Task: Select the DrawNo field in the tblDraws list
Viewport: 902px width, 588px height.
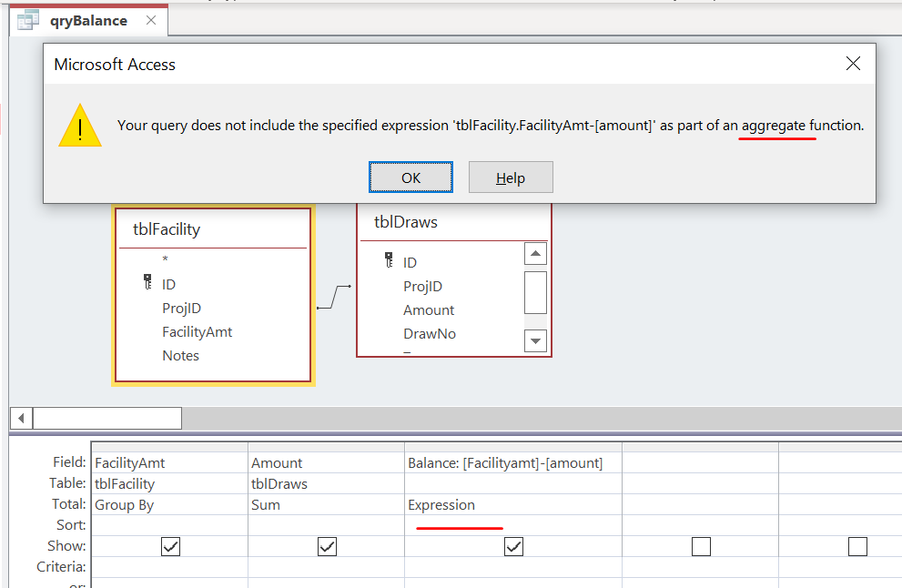Action: coord(429,335)
